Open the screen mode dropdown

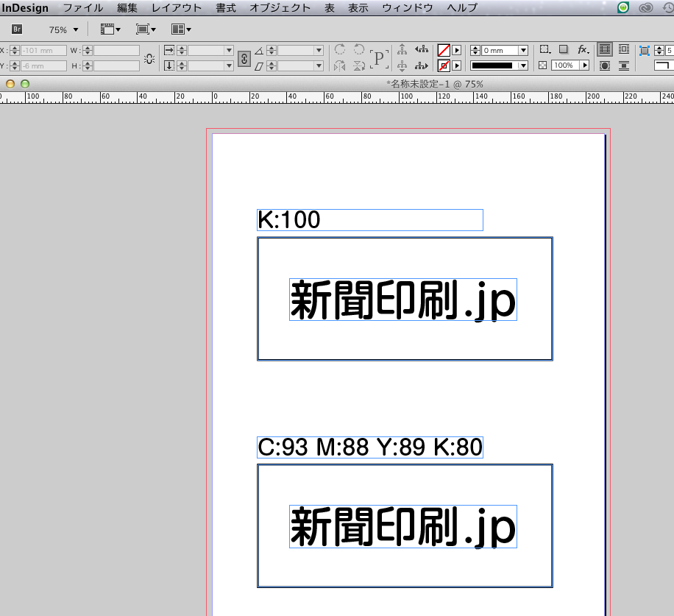(146, 29)
